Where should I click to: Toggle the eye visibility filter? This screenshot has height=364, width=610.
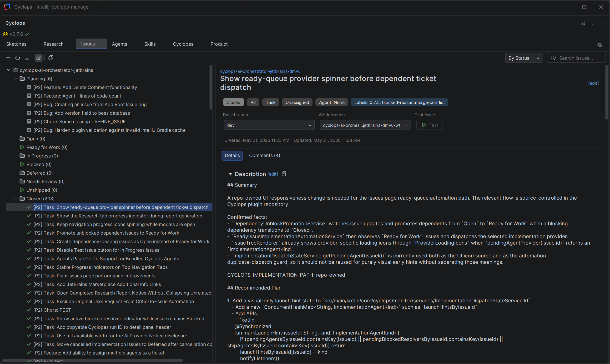(x=39, y=58)
